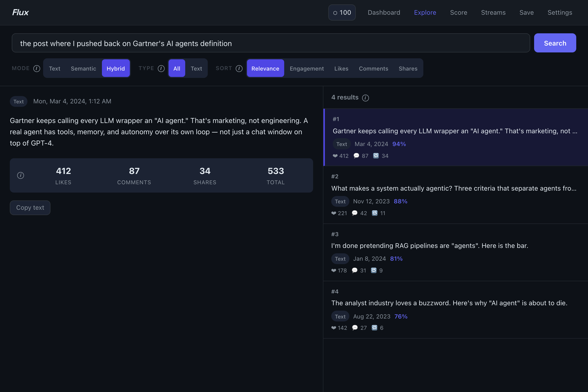Click the share icon on result #4
Viewport: 588px width, 392px height.
(x=374, y=328)
